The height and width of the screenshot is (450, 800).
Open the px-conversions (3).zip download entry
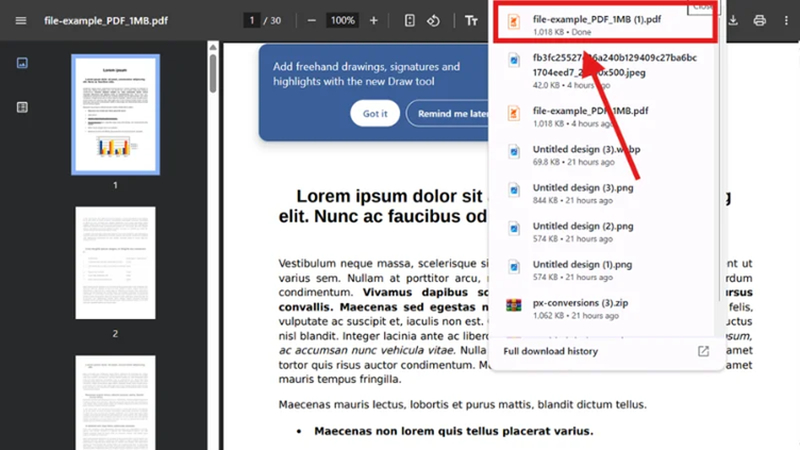[605, 308]
